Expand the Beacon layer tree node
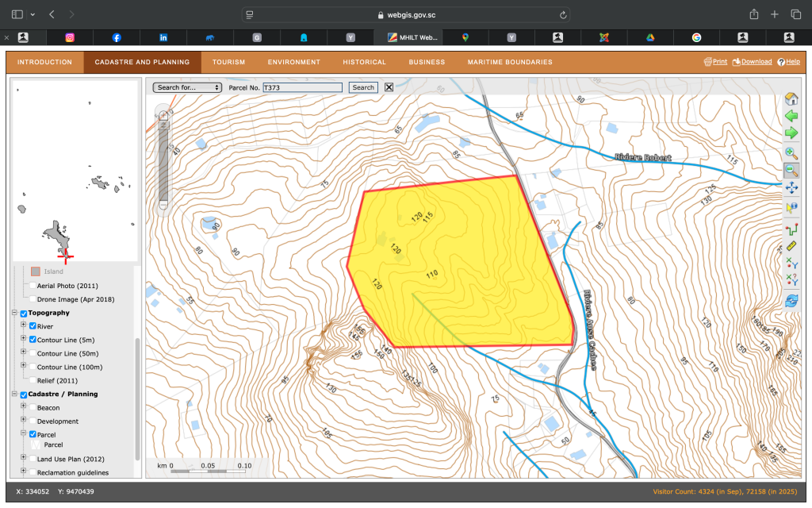The height and width of the screenshot is (508, 812). (x=24, y=407)
